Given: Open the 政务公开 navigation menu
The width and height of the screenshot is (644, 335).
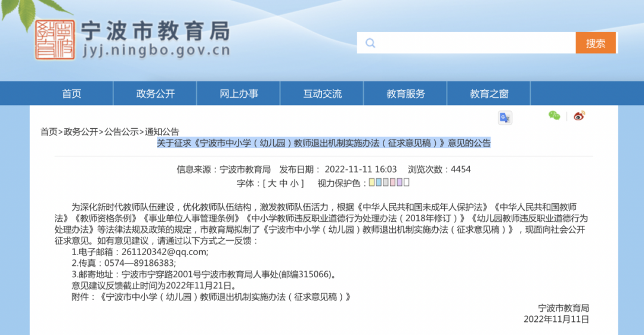Looking at the screenshot, I should point(155,94).
